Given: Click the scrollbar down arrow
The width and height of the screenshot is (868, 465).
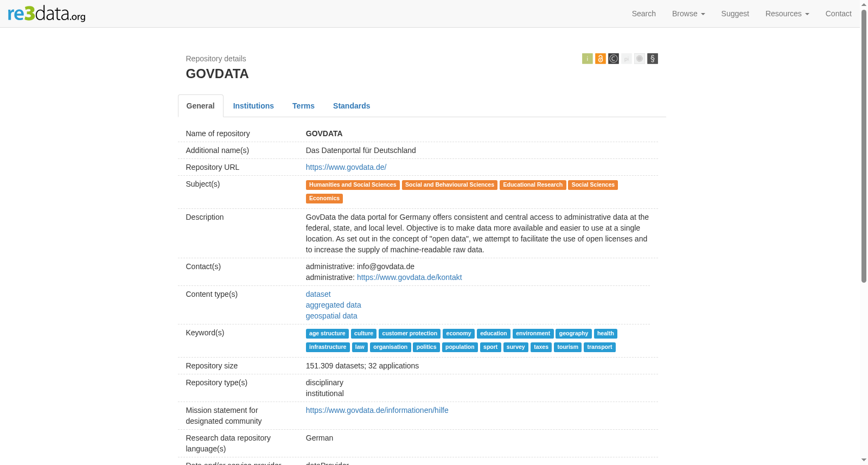Looking at the screenshot, I should 864,461.
